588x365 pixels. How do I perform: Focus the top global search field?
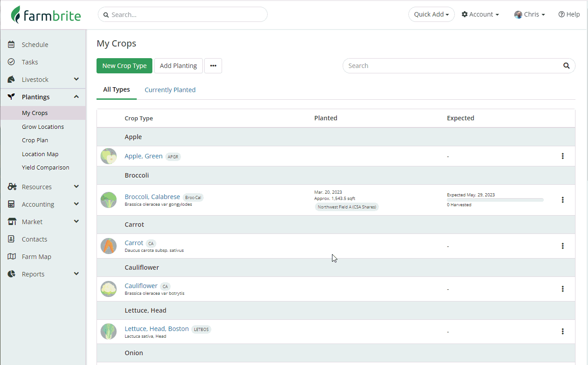183,14
